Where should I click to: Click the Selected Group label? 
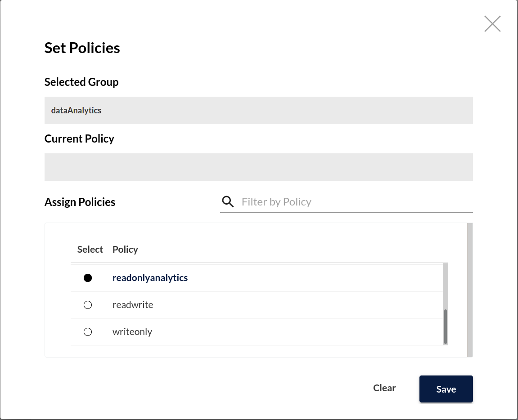(81, 82)
